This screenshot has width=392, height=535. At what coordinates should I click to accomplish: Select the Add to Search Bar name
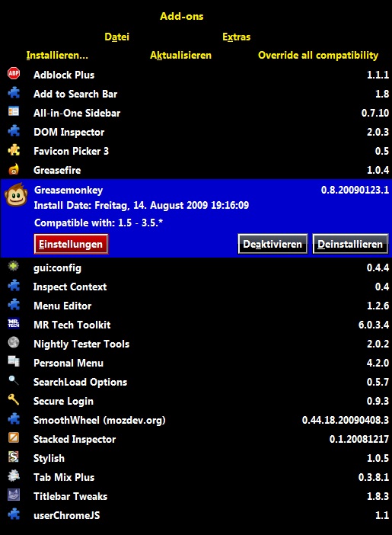point(75,95)
